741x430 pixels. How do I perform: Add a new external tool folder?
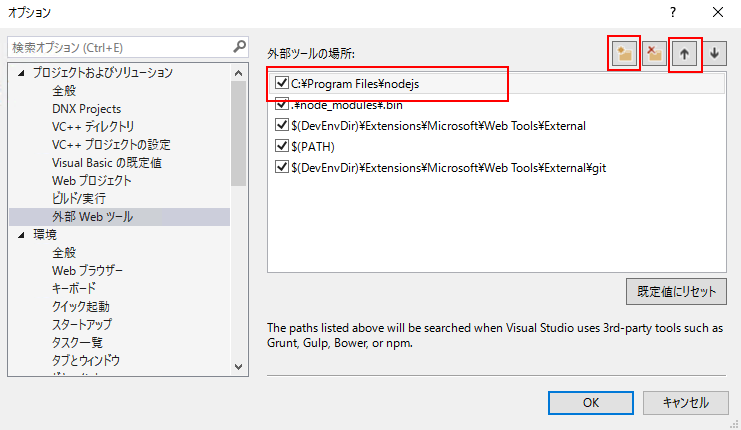624,53
